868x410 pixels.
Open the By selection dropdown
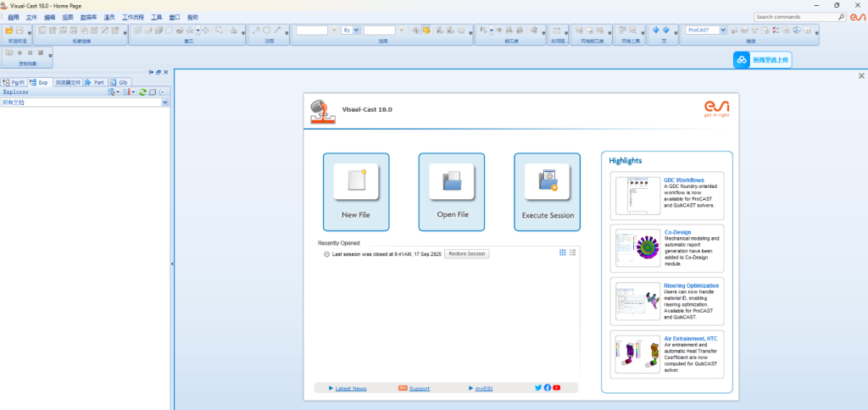pos(356,30)
